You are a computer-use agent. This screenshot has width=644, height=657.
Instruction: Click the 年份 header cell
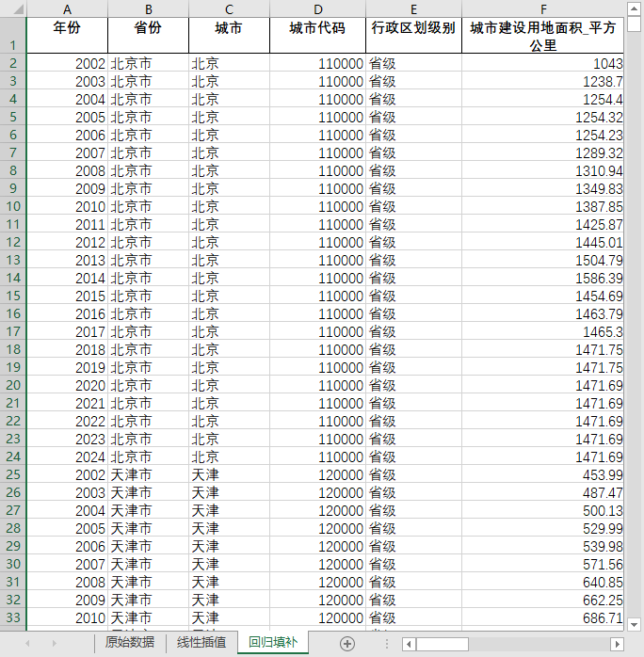(x=67, y=35)
